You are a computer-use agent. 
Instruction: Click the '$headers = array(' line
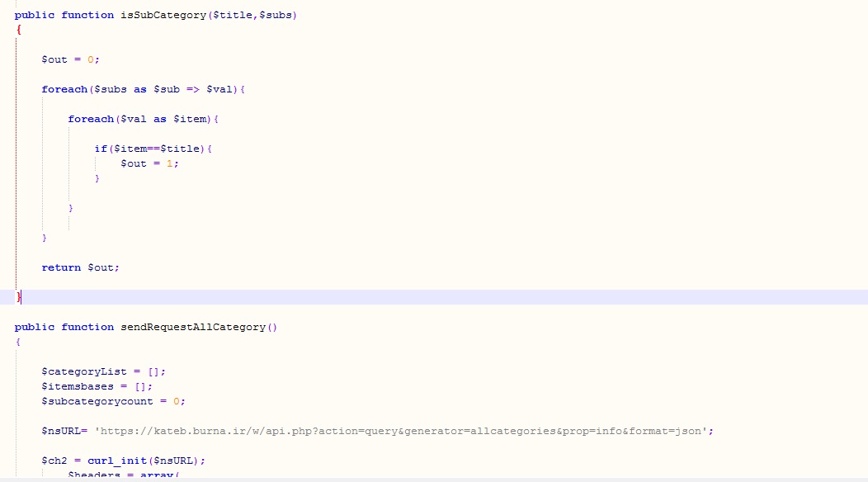coord(124,475)
